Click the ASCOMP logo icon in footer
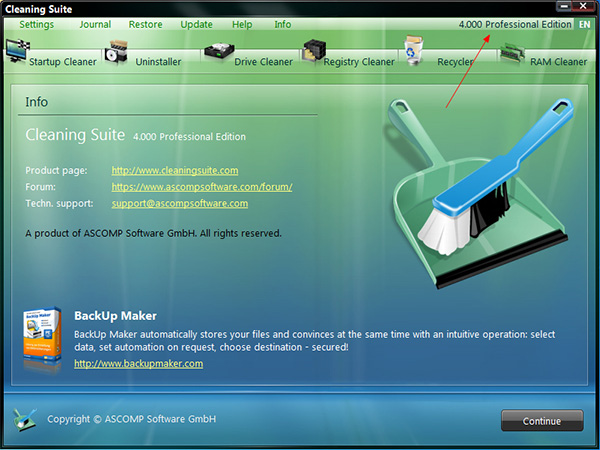Viewport: 600px width, 450px height. (26, 418)
